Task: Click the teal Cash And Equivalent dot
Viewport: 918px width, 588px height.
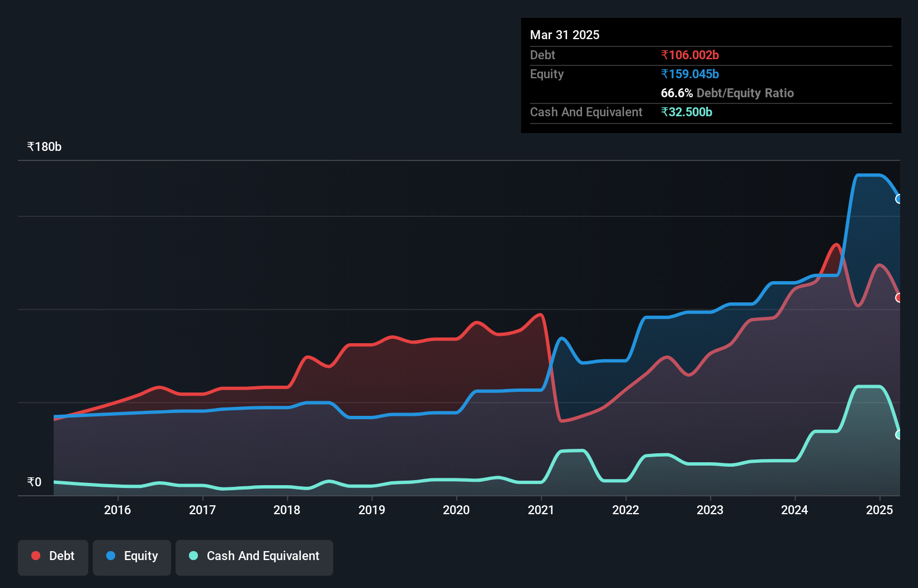Action: 193,556
